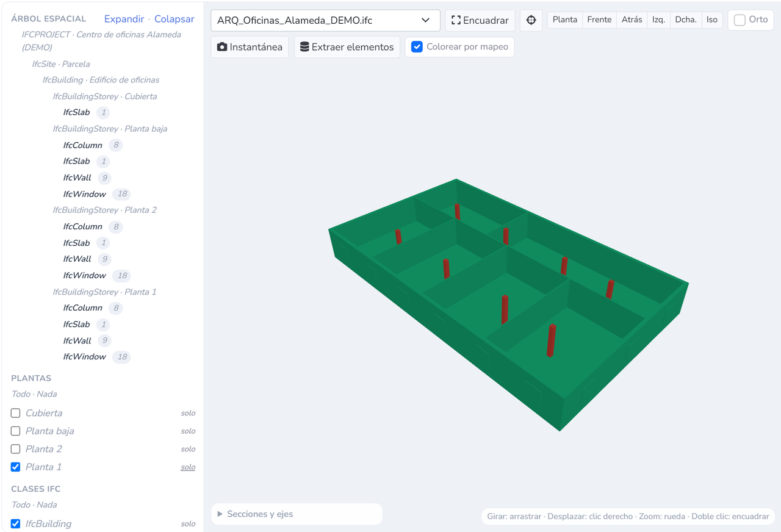781x532 pixels.
Task: Check the Planta 2 floor checkbox
Action: coord(16,449)
